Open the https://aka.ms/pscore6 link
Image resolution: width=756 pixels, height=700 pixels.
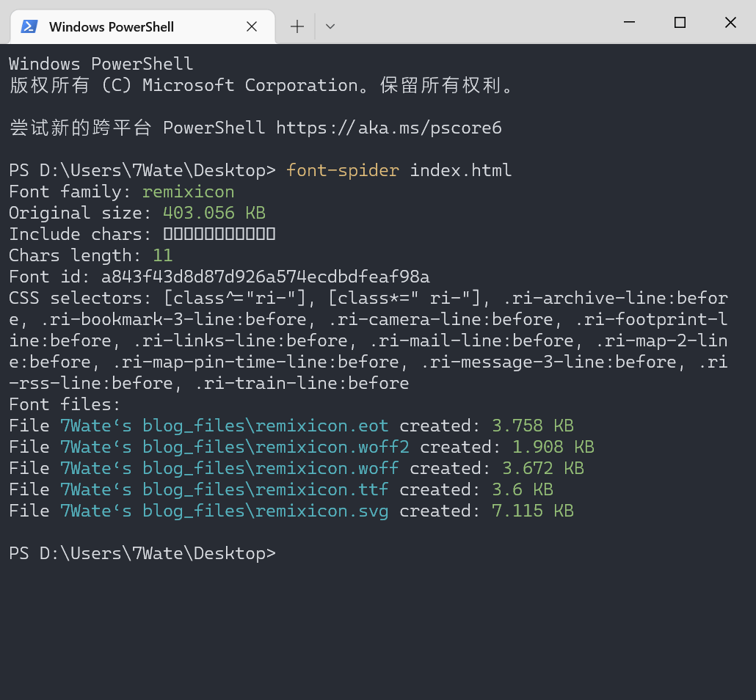(389, 128)
